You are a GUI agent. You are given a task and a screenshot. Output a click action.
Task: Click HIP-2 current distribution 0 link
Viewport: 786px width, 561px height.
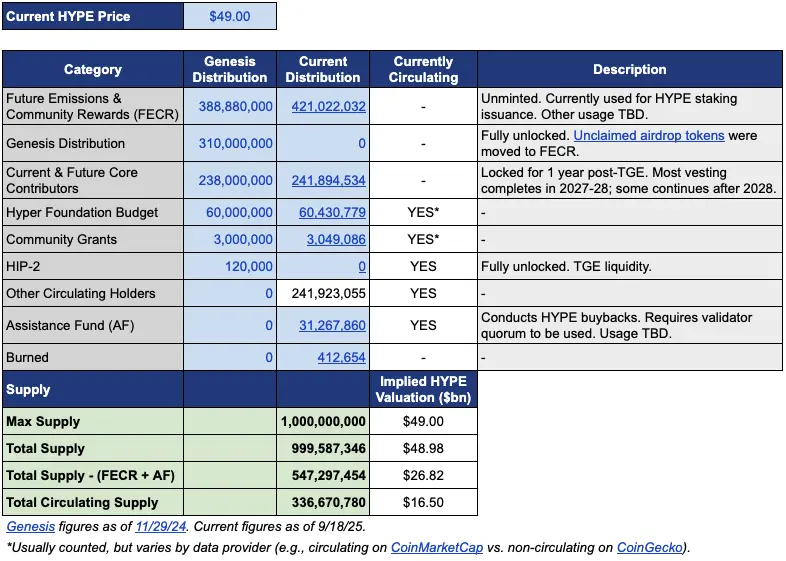point(361,267)
